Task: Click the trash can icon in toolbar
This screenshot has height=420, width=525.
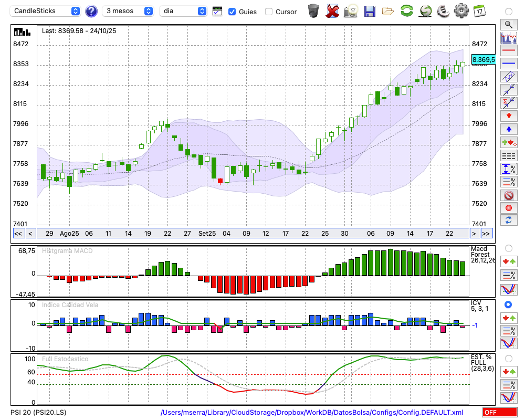Action: click(x=313, y=11)
